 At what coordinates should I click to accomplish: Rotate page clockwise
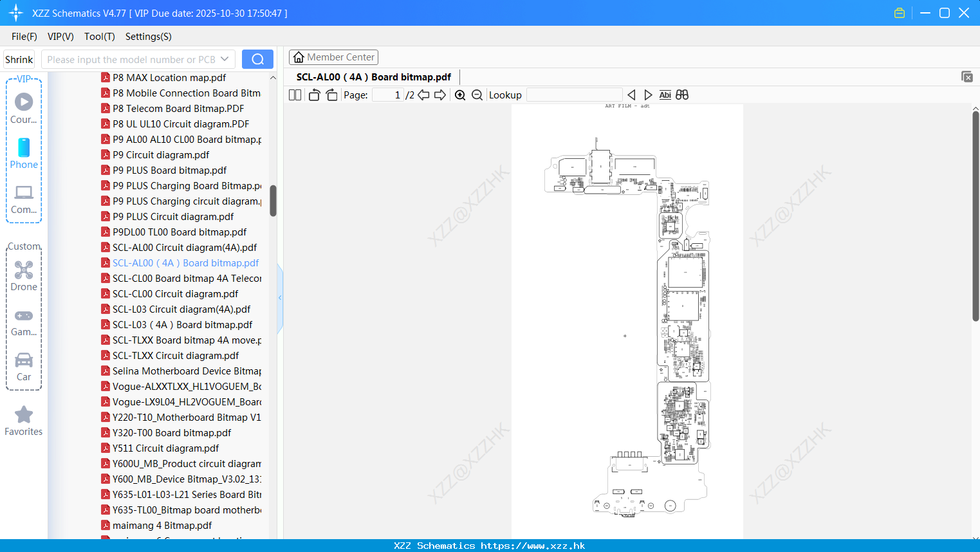[331, 95]
